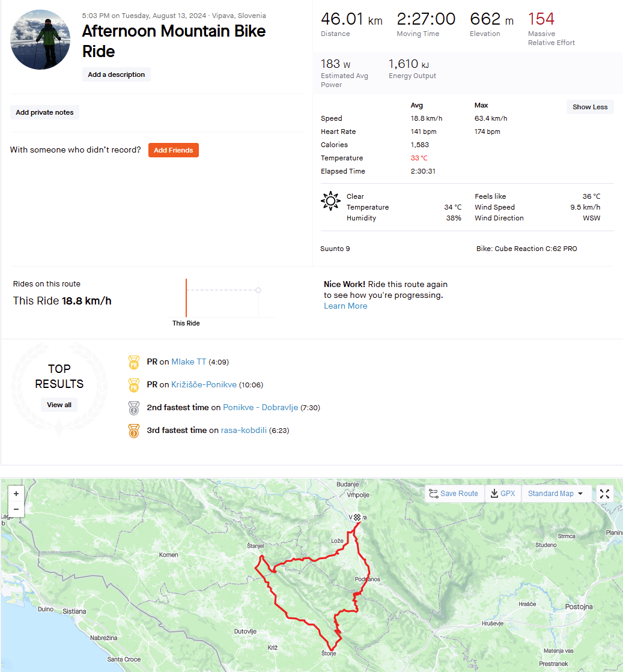
Task: Open Add private notes
Action: [x=44, y=112]
